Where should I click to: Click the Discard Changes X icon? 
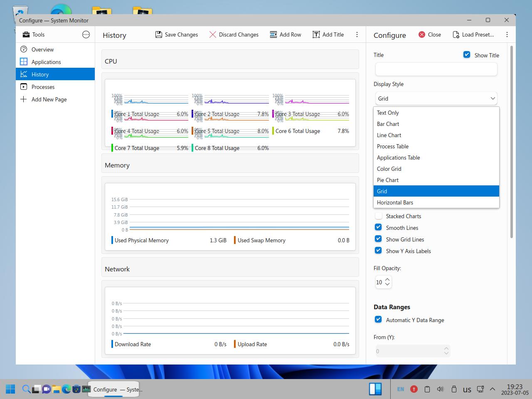pos(213,34)
